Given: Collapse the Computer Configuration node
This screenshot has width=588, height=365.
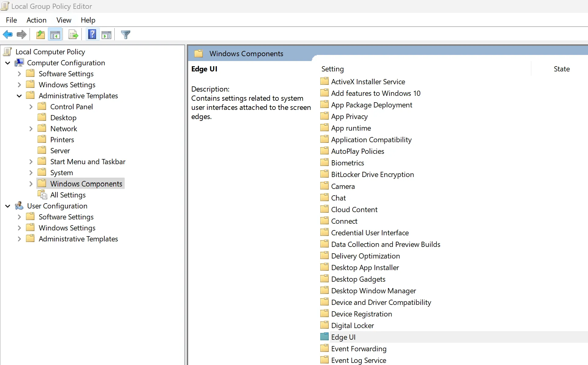Looking at the screenshot, I should click(8, 63).
